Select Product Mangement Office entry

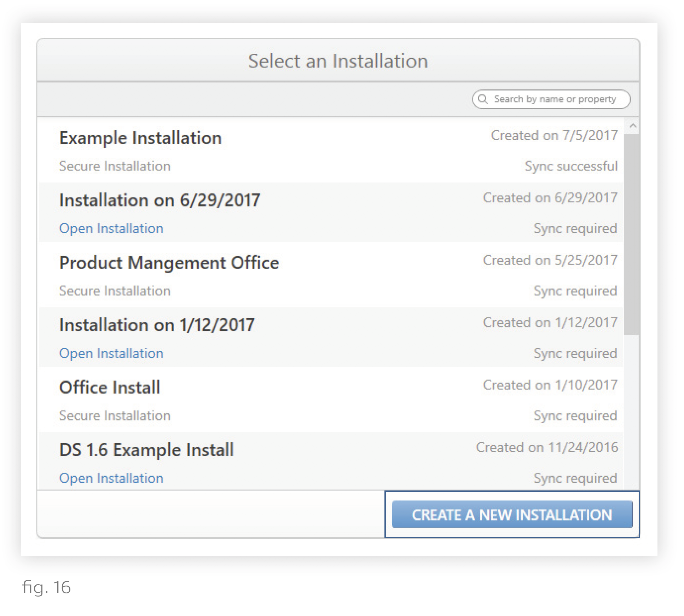point(331,275)
